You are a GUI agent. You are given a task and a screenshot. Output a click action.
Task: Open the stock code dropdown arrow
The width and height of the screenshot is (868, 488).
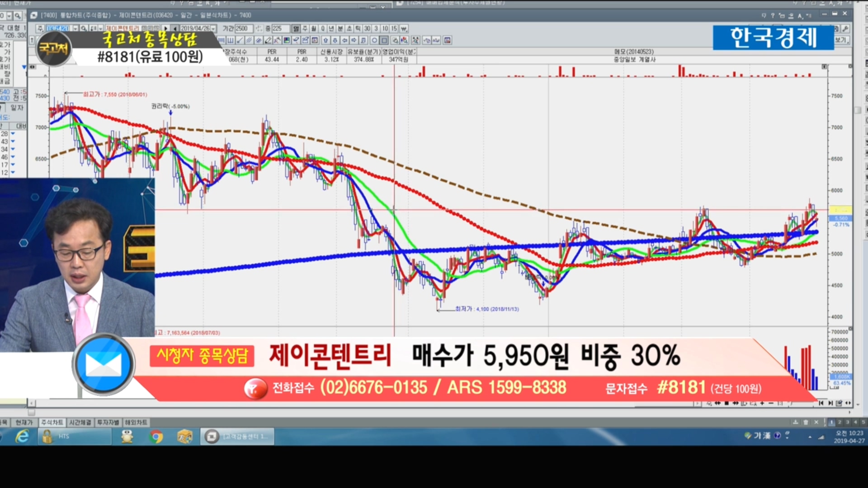(75, 28)
